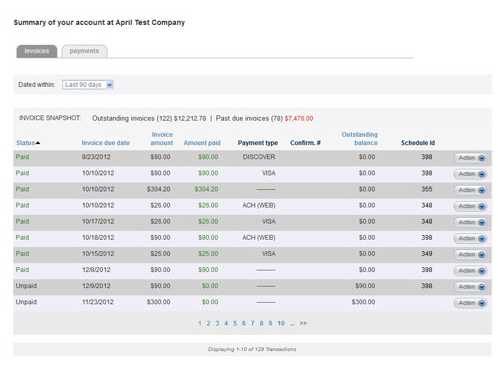The width and height of the screenshot is (498, 375).
Task: Click the $25.00 invoice amount cell
Action: [x=160, y=254]
